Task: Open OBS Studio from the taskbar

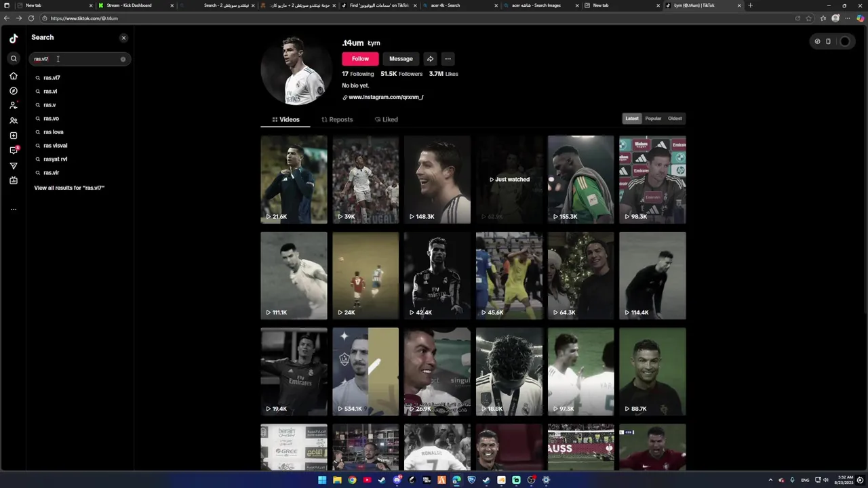Action: click(531, 480)
